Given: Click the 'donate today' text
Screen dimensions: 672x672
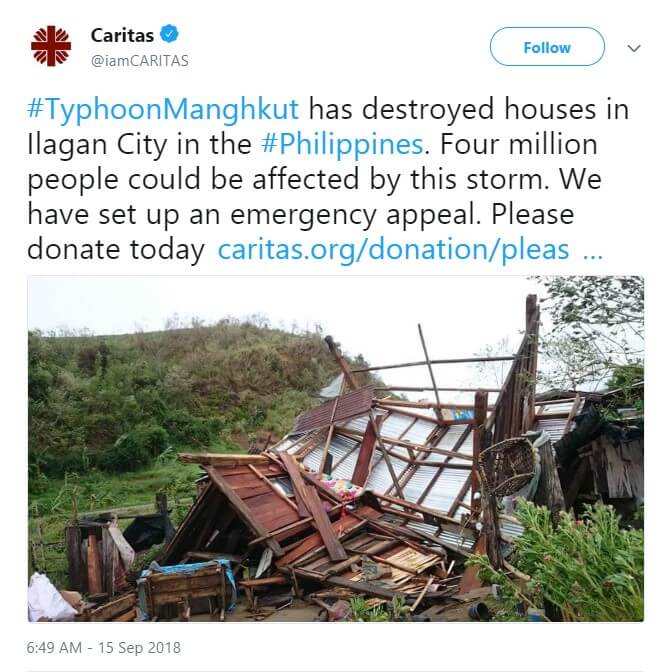Looking at the screenshot, I should tap(116, 250).
